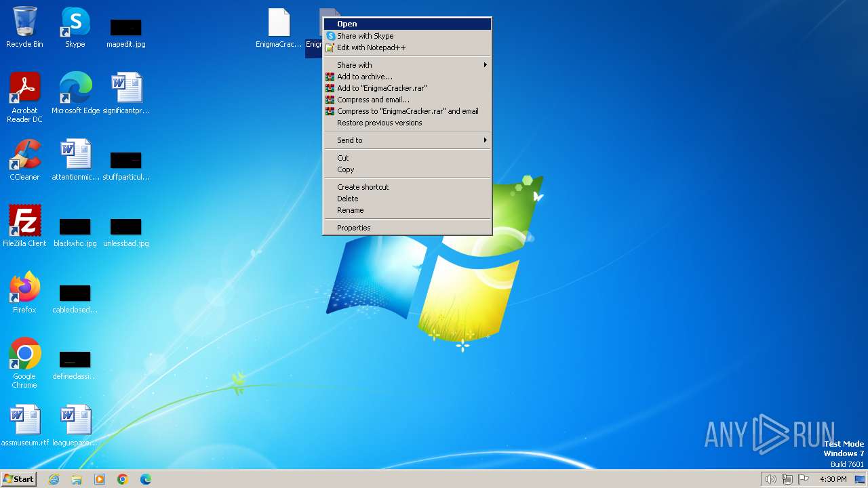Choose Add to archive...
This screenshot has width=868, height=488.
(407, 77)
